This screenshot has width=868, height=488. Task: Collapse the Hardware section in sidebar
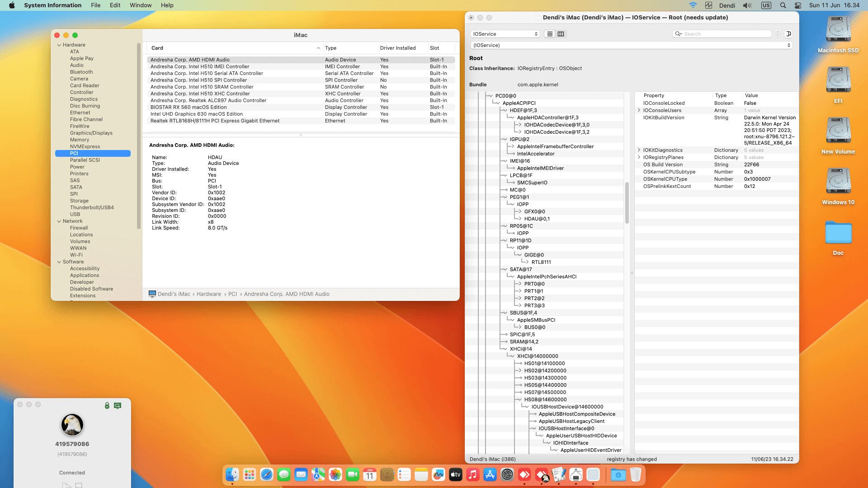coord(59,45)
